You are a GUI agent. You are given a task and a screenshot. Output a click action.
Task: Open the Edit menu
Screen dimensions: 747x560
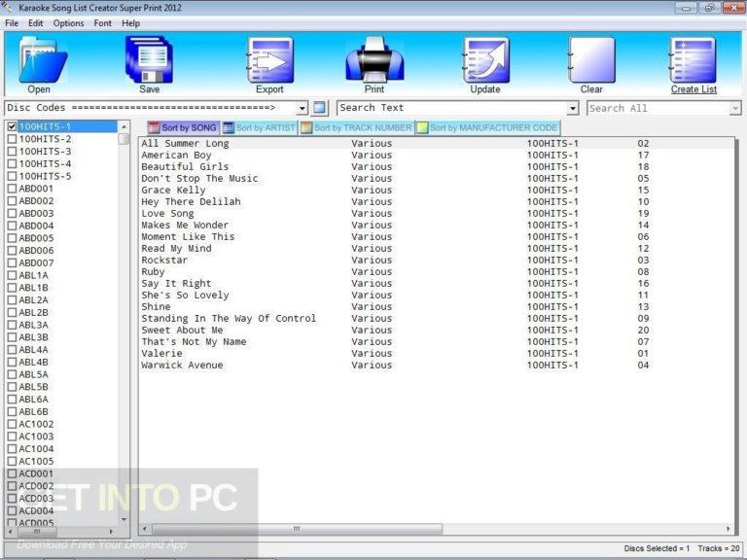click(35, 23)
